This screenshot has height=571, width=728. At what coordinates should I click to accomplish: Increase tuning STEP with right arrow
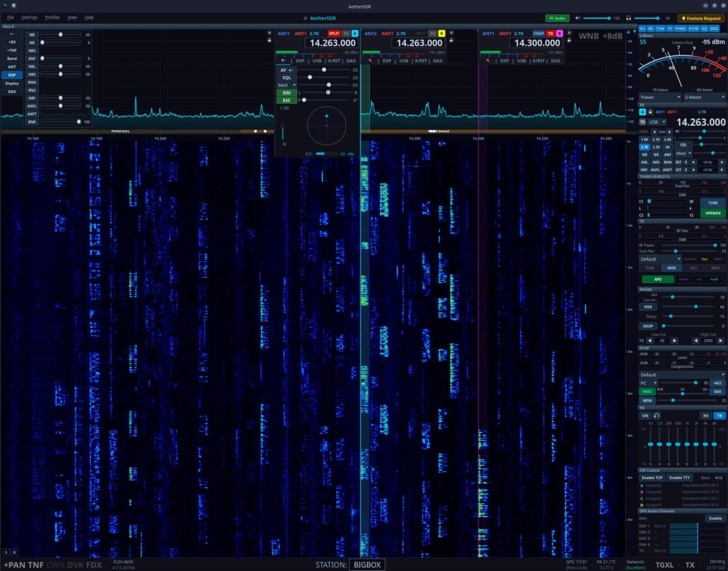[x=670, y=132]
